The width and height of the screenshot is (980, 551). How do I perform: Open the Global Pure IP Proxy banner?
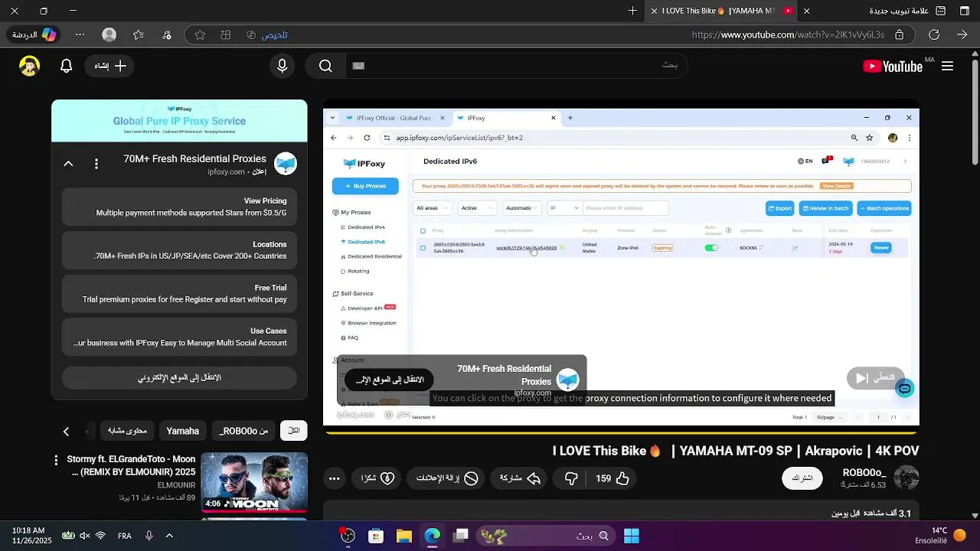(x=179, y=121)
